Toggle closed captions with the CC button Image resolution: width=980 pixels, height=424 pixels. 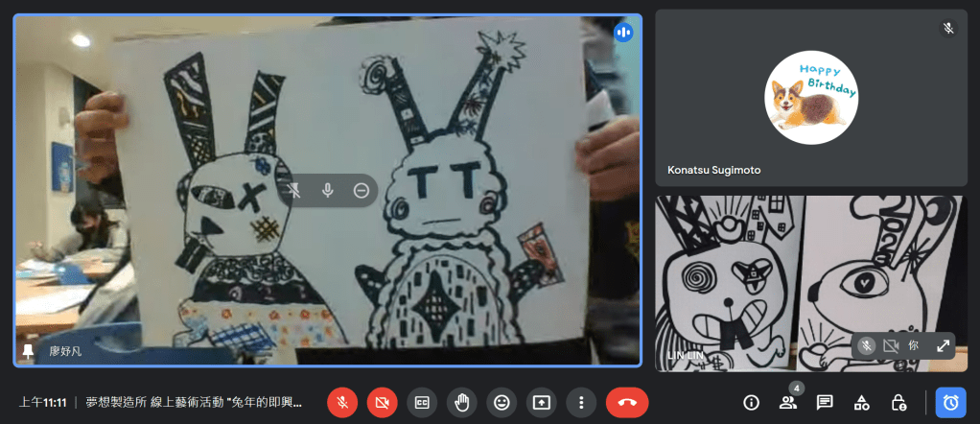422,402
